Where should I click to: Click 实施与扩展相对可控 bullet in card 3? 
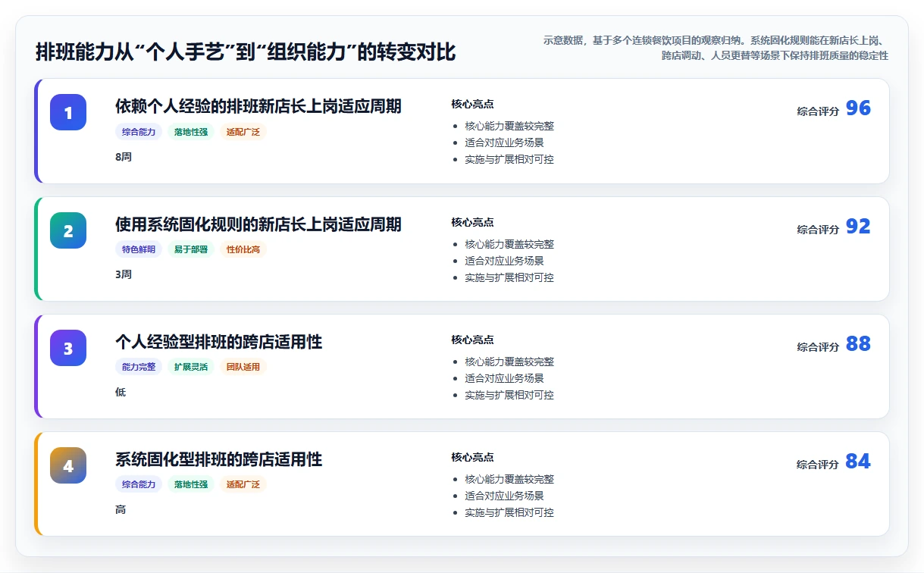(x=509, y=395)
